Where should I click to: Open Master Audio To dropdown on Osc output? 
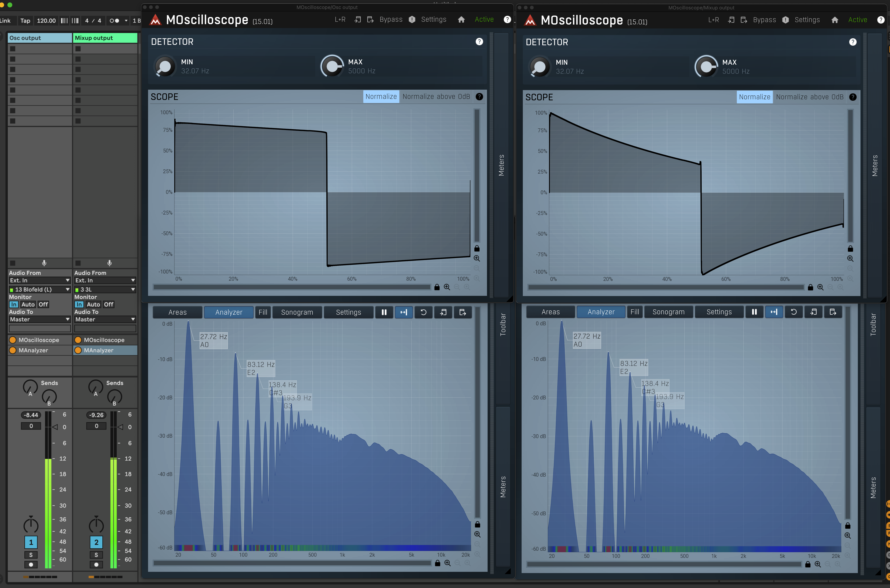click(x=40, y=319)
